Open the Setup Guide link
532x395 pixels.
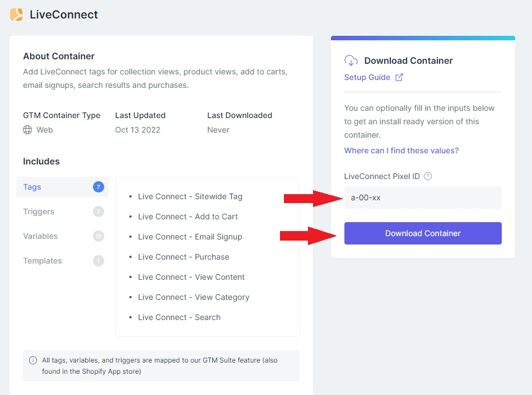[367, 77]
